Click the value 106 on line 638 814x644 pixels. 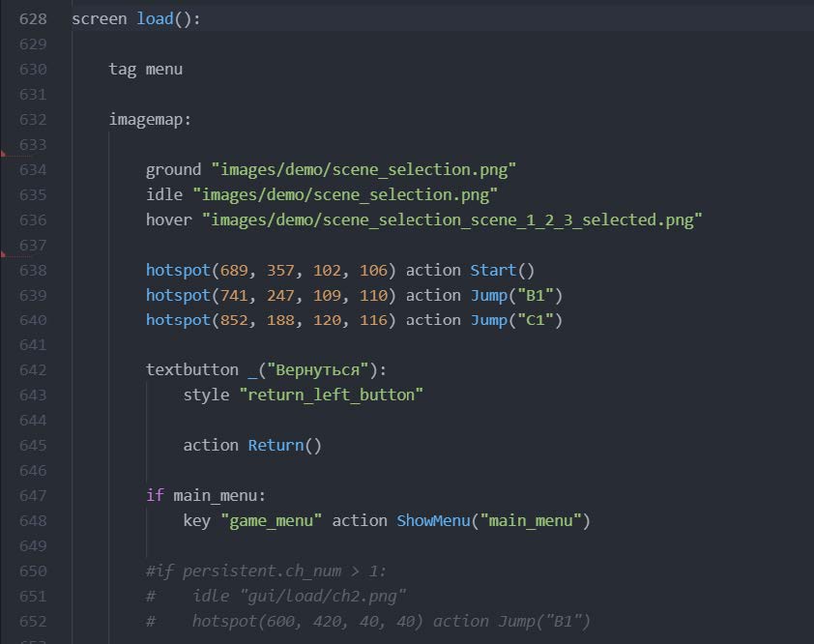[x=373, y=271]
